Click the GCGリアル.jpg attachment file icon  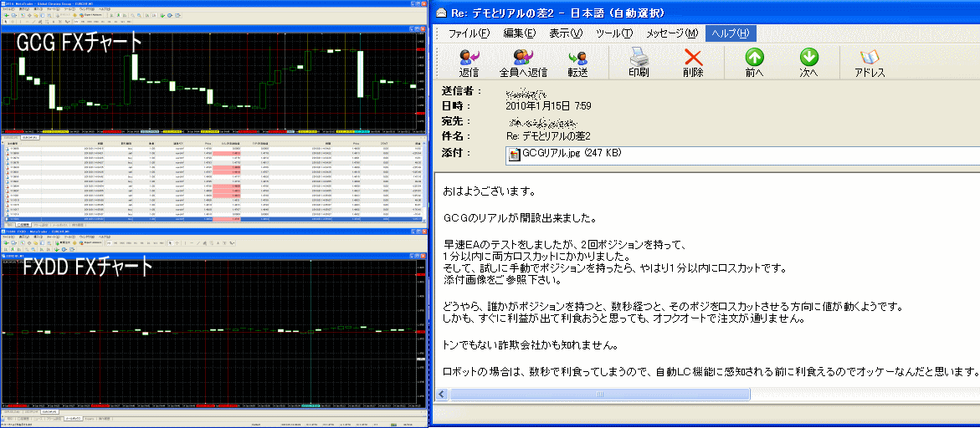515,154
